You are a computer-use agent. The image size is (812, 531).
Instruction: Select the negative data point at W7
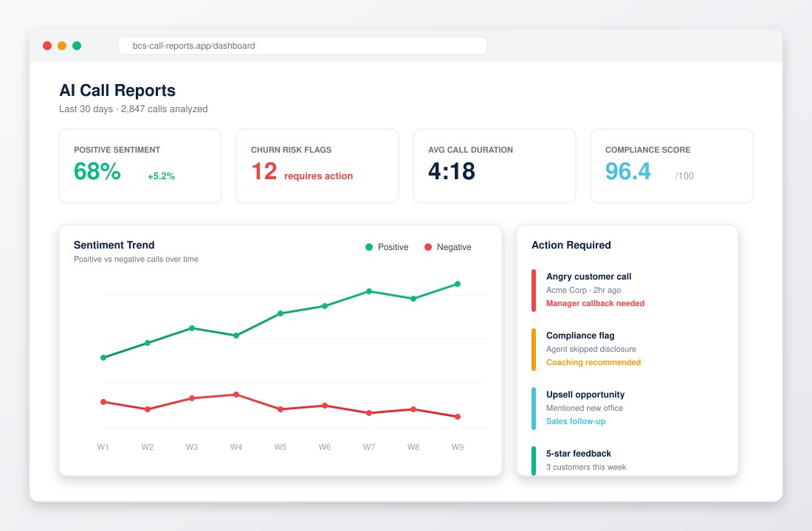pos(368,413)
